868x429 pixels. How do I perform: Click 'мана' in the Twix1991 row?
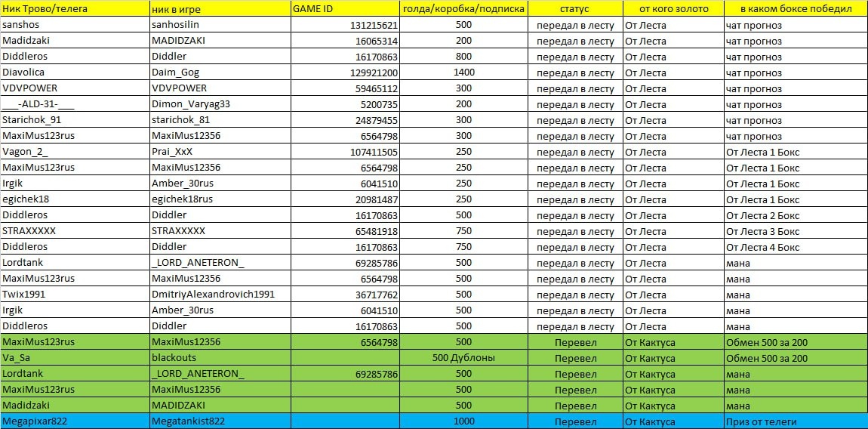[796, 295]
